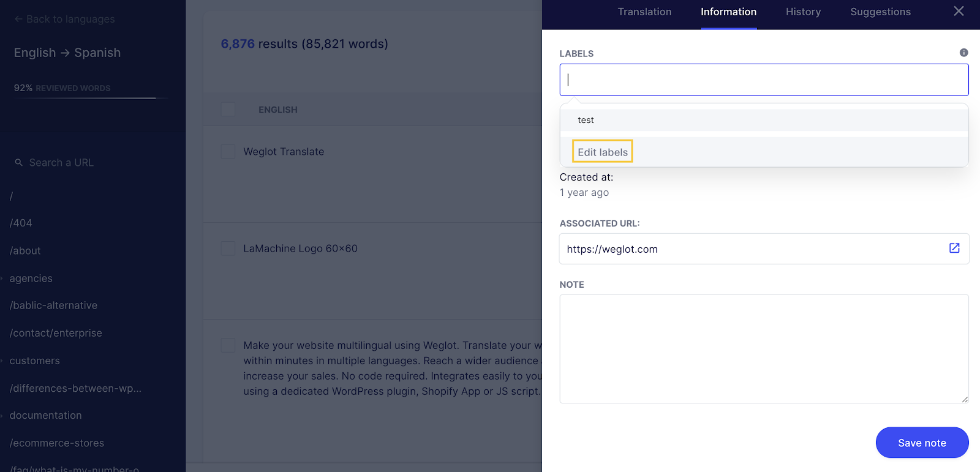Click the associated URL field https://weglot.com
The image size is (980, 472).
764,249
